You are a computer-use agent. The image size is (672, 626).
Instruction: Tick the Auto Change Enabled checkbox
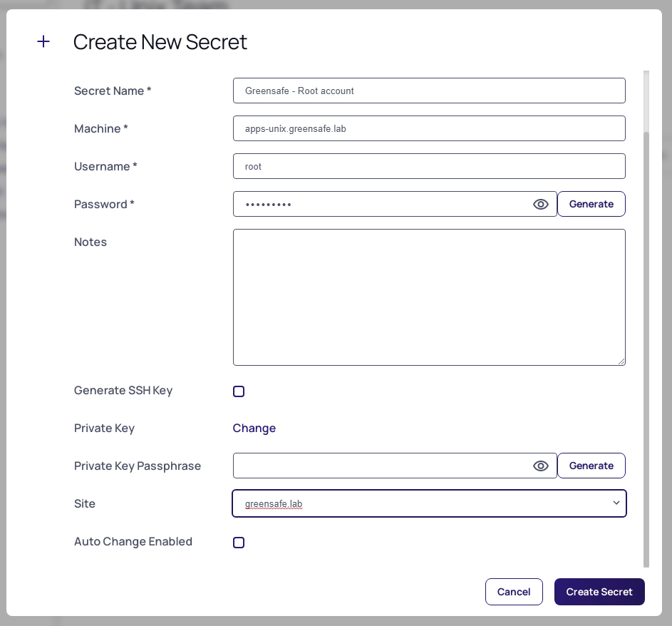239,543
